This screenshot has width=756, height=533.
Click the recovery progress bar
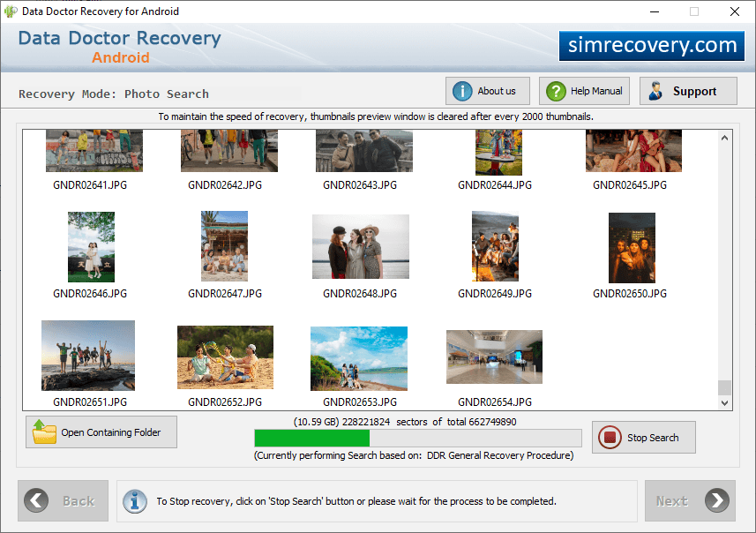[418, 438]
